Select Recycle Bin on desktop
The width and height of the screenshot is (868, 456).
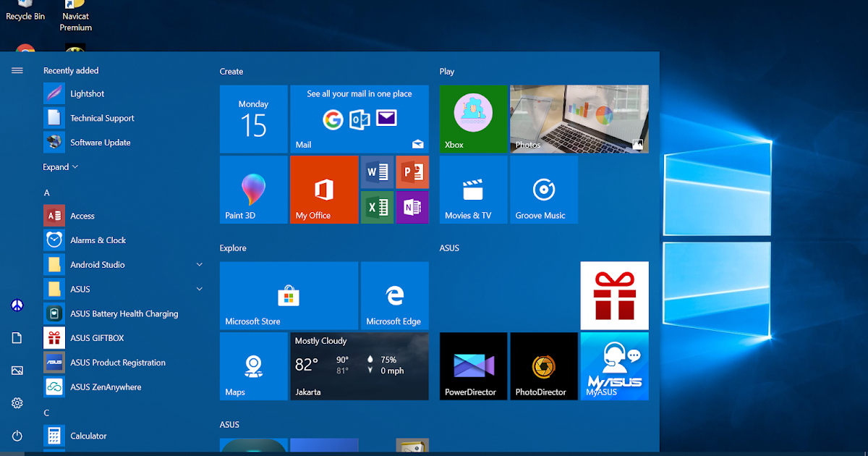coord(25,11)
